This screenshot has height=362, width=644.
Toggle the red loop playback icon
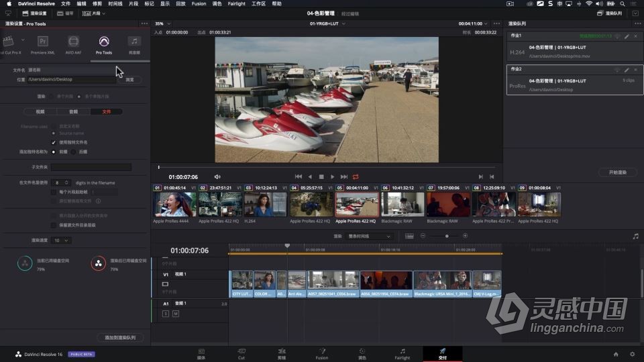356,177
